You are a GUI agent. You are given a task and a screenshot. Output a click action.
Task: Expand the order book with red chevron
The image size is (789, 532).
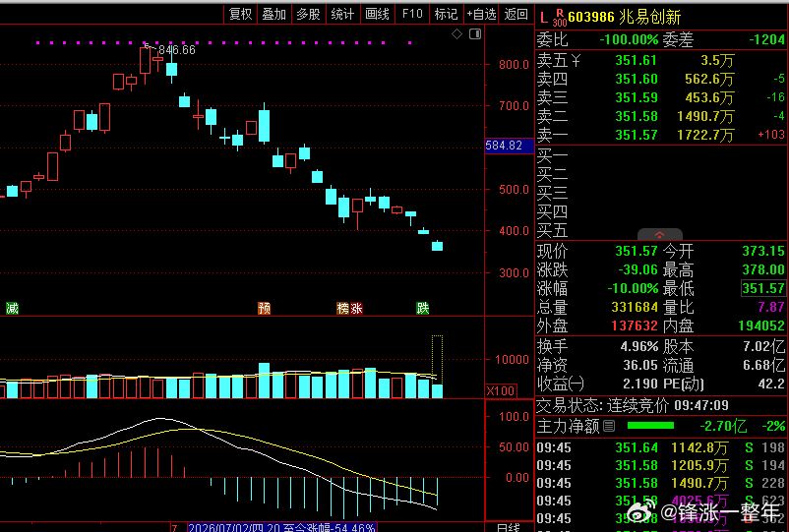[x=660, y=234]
